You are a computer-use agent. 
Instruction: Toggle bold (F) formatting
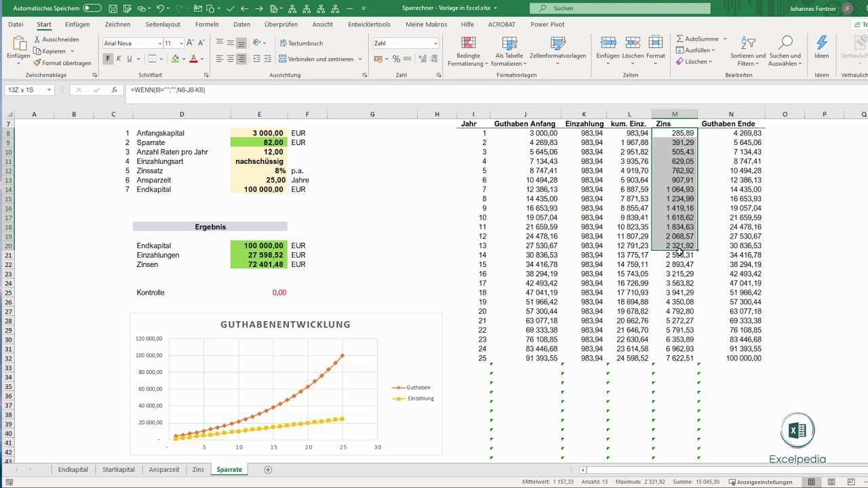(108, 59)
